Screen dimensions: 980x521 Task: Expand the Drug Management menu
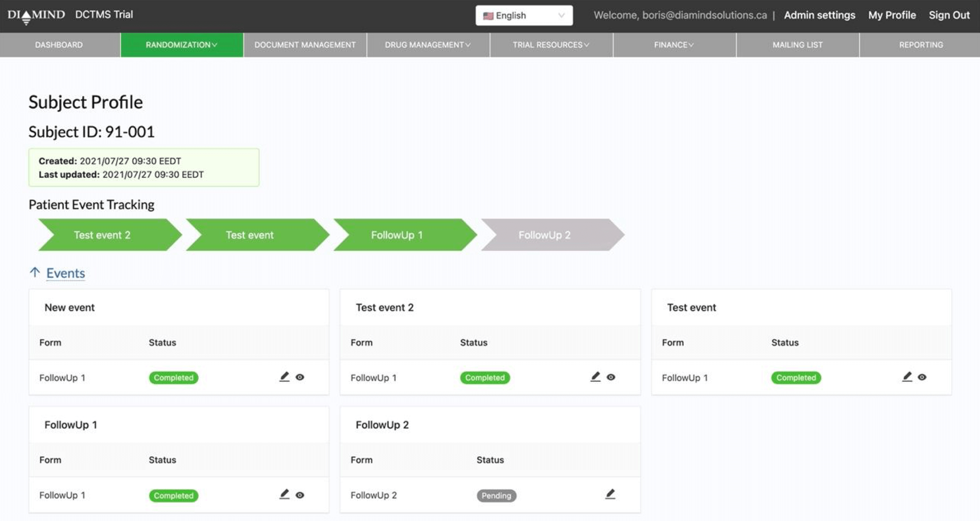click(x=428, y=45)
